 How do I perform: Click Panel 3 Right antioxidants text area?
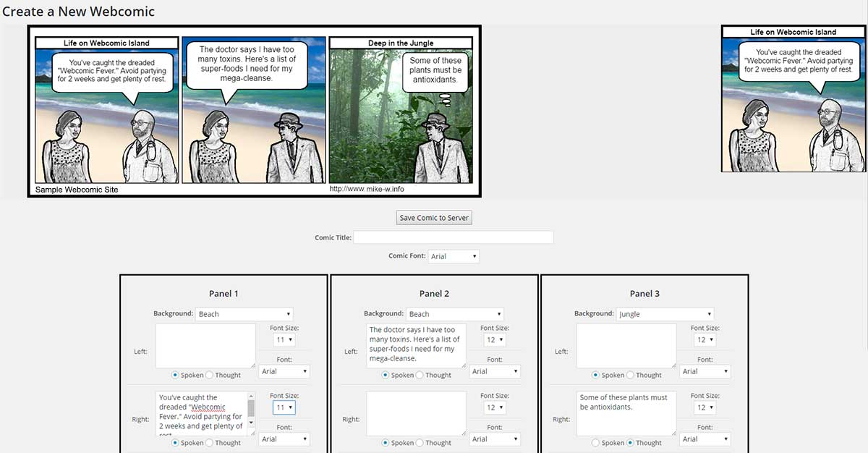626,413
